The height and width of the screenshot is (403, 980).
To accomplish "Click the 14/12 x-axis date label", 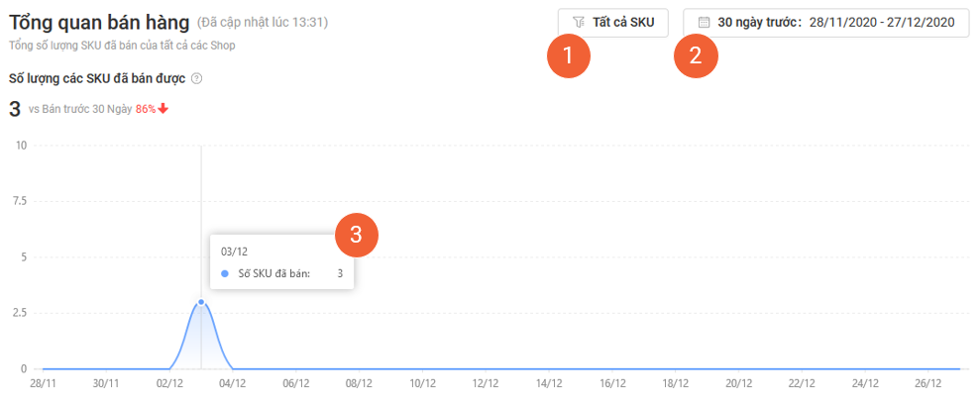I will click(549, 383).
